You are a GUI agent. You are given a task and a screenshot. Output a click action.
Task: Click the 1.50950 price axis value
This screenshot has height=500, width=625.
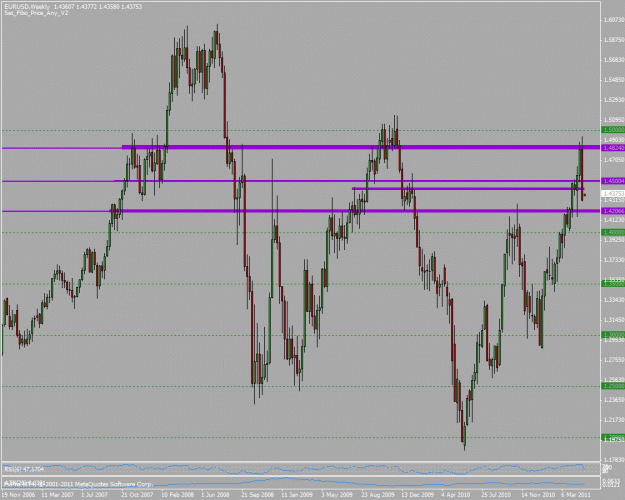614,120
